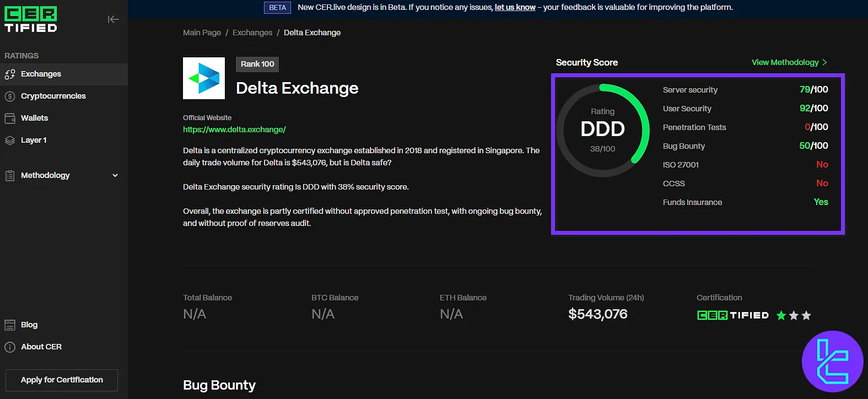Click the ETH Balance N/A value
This screenshot has width=868, height=399.
coord(451,314)
